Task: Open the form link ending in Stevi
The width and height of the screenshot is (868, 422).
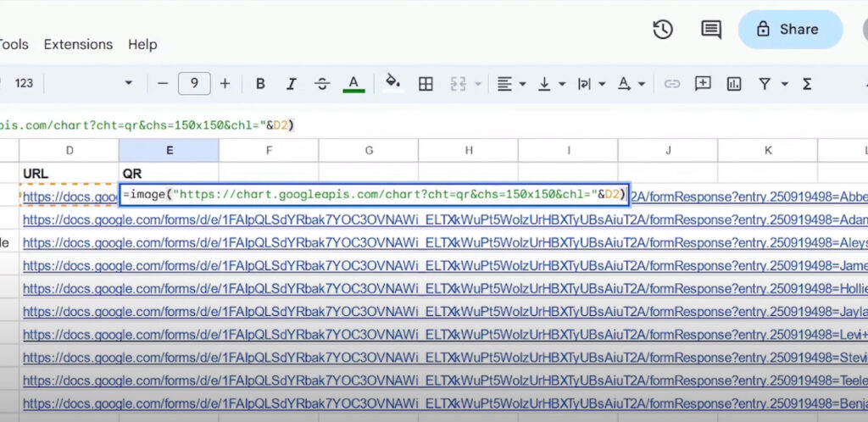Action: click(445, 358)
